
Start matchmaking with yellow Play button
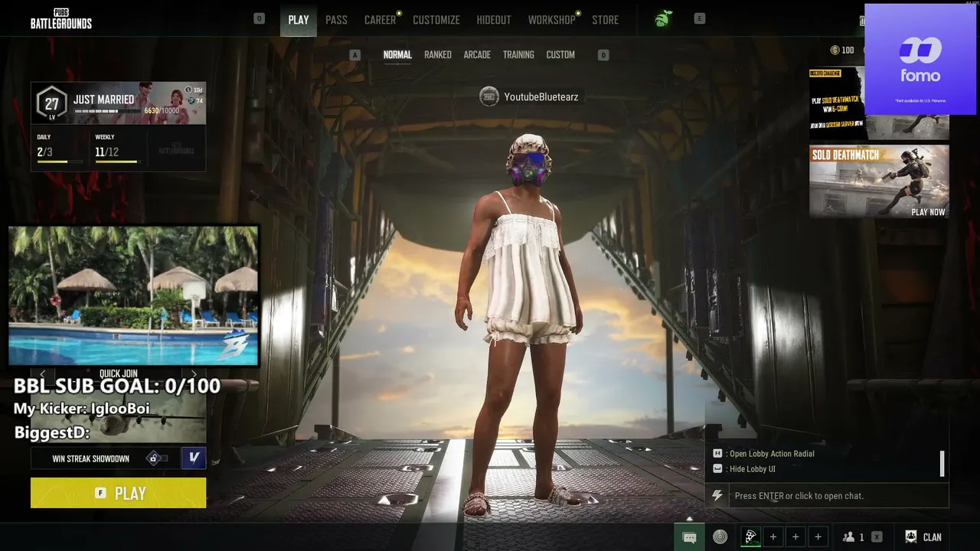[x=119, y=493]
